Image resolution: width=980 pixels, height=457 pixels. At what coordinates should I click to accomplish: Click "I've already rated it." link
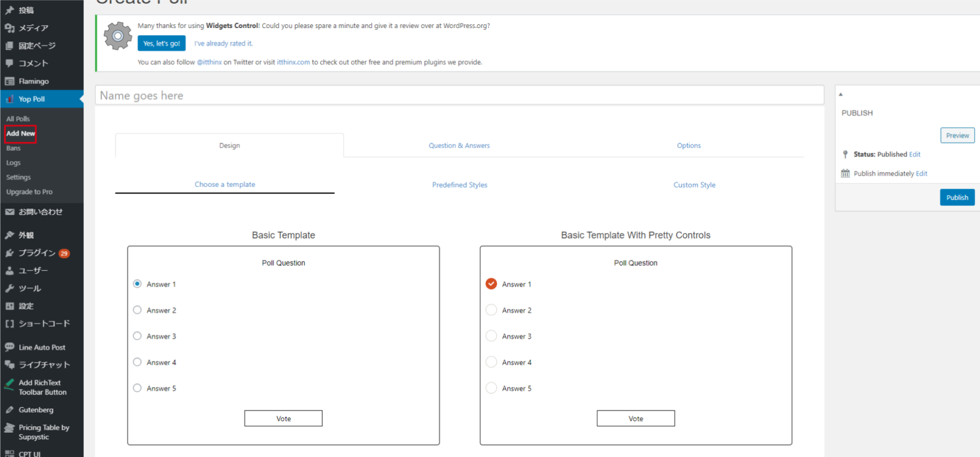pyautogui.click(x=223, y=43)
